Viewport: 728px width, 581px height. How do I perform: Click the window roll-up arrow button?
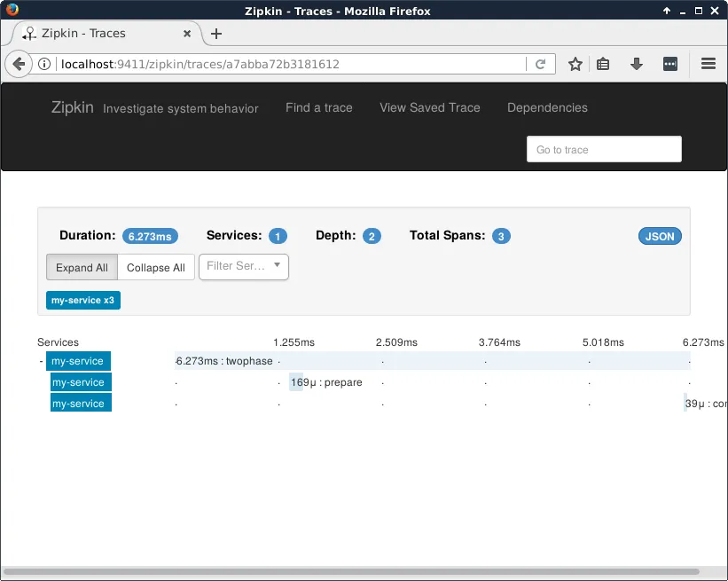(667, 11)
